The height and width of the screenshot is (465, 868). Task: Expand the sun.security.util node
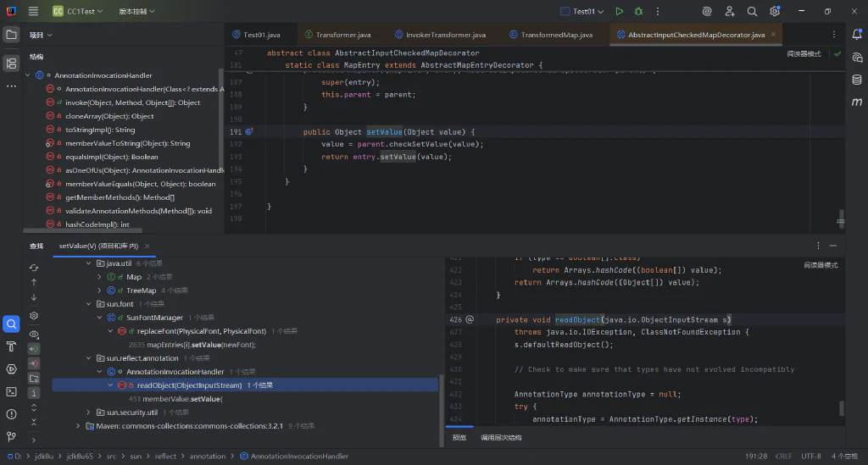point(88,412)
